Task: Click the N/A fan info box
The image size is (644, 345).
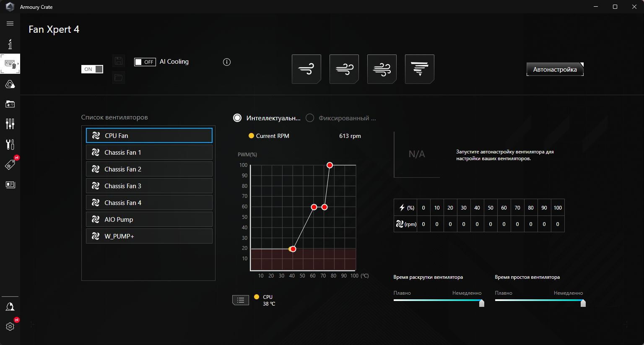Action: pos(417,154)
